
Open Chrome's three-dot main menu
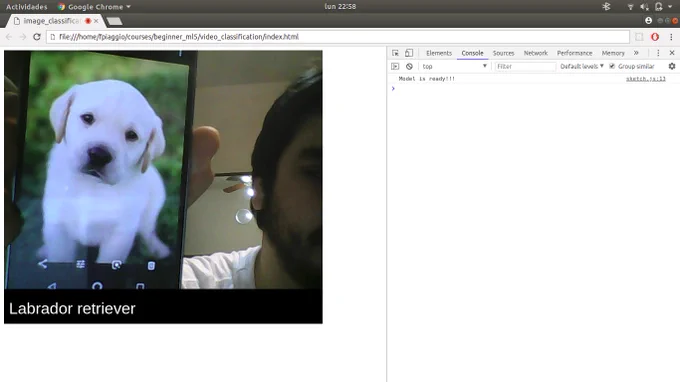(671, 37)
